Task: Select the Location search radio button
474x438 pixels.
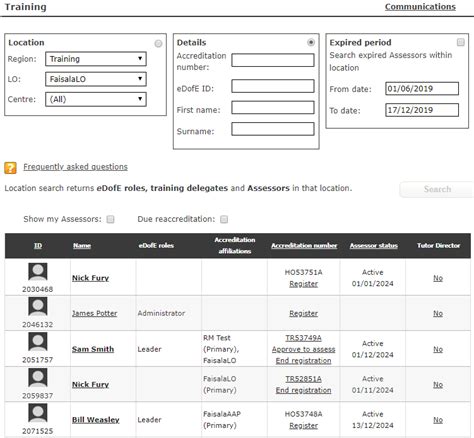Action: [x=158, y=43]
